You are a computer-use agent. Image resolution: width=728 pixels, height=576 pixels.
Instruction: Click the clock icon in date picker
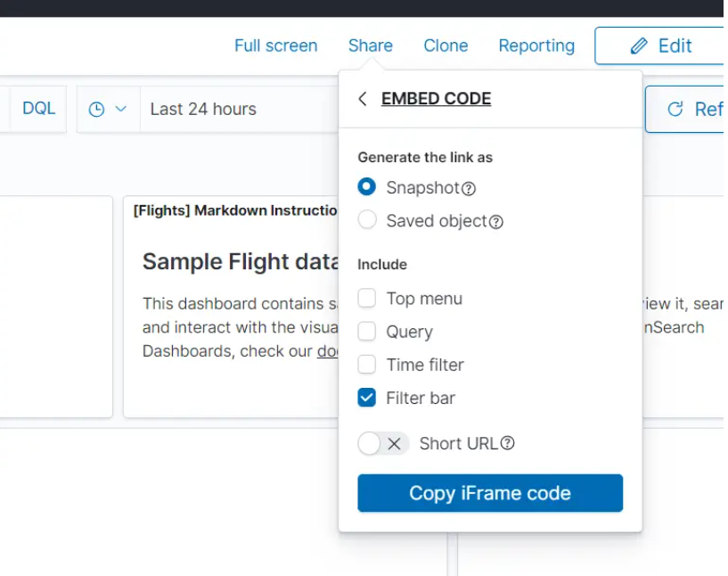click(97, 109)
